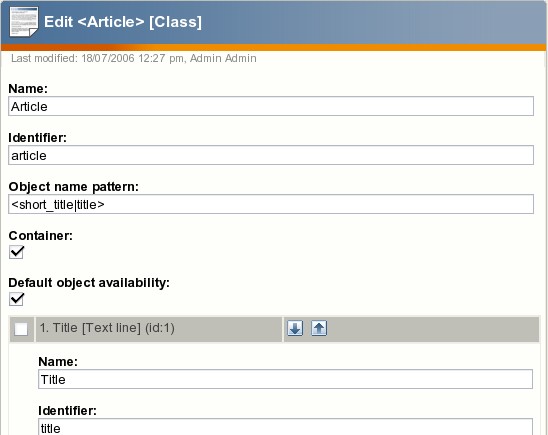Select the '1. Title [Text line]' attribute header
The image size is (548, 435).
107,328
